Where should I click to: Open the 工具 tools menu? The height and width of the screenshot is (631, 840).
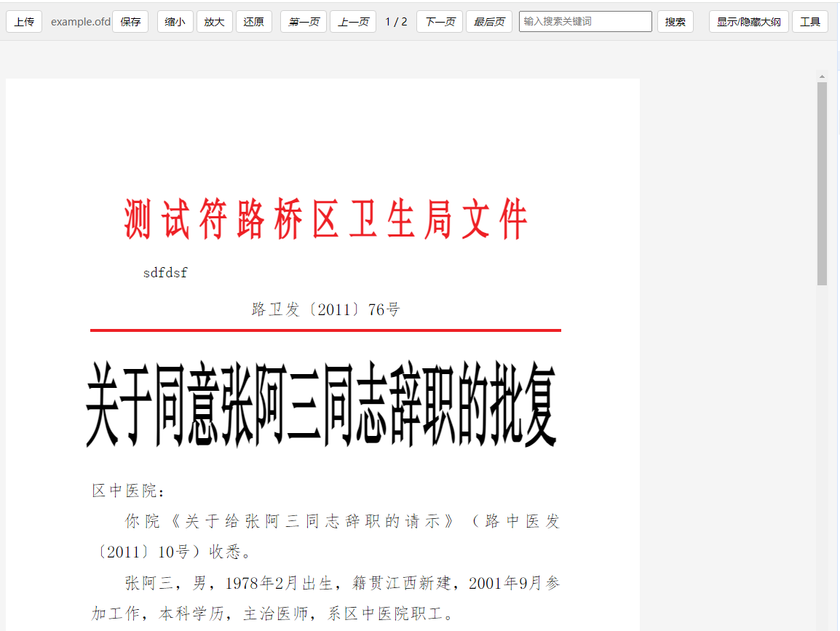pos(810,22)
